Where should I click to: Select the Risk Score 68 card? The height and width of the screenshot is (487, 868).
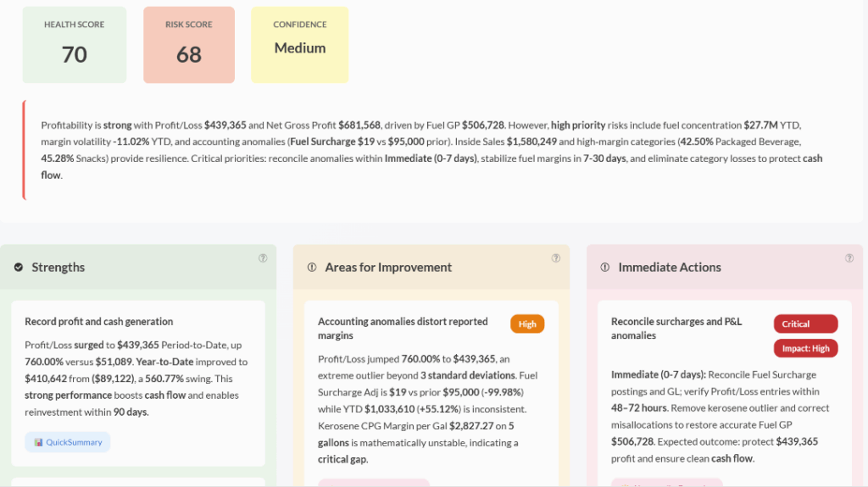pyautogui.click(x=188, y=45)
